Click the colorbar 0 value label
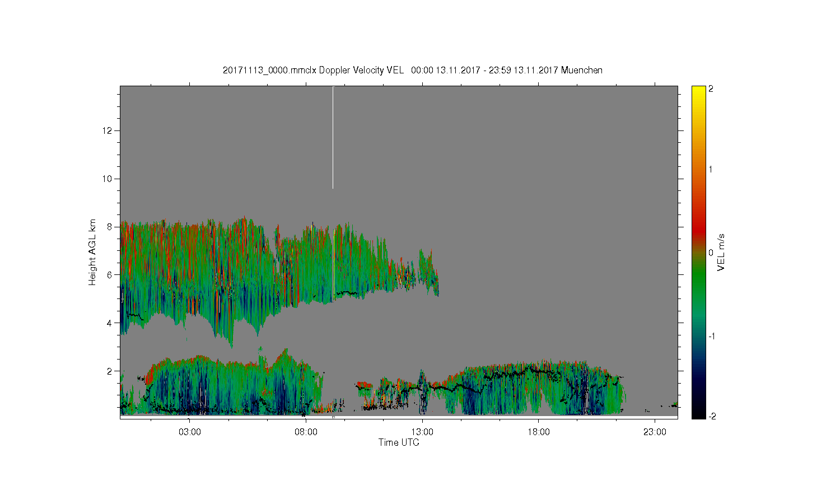This screenshot has width=840, height=504. (711, 253)
